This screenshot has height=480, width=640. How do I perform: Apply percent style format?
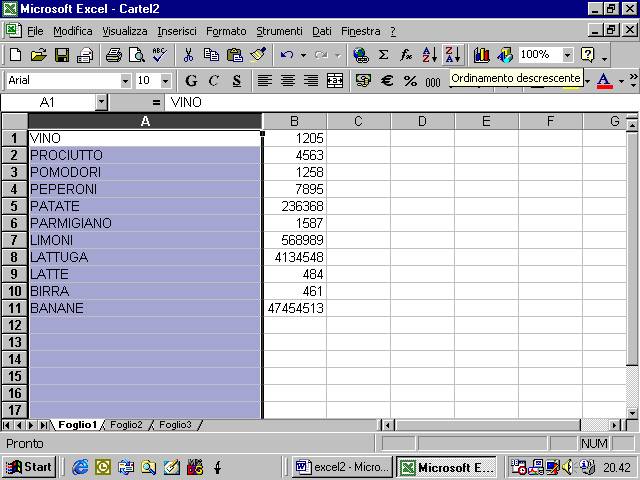pos(410,80)
